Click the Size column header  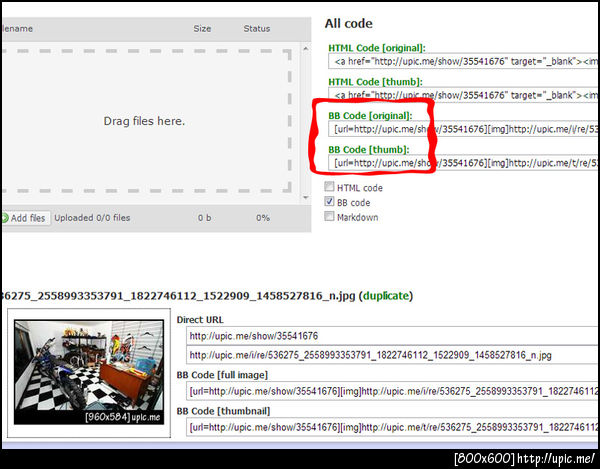point(202,29)
